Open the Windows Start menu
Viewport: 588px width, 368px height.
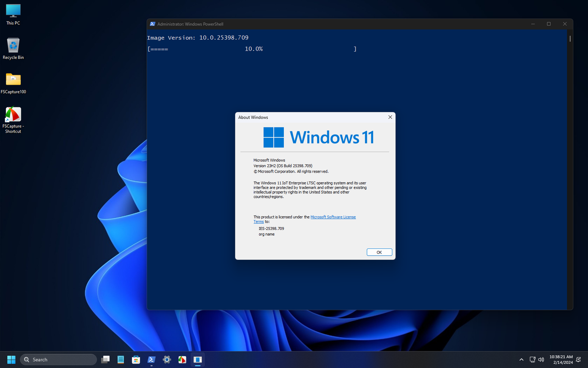click(x=11, y=359)
